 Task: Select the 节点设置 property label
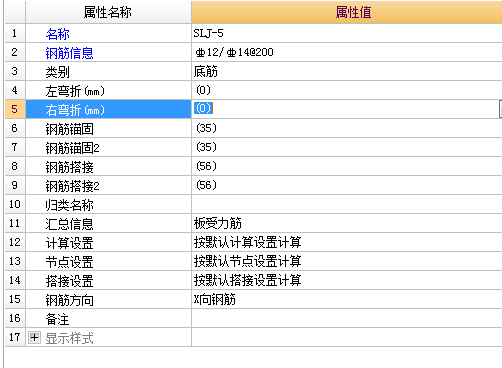69,262
